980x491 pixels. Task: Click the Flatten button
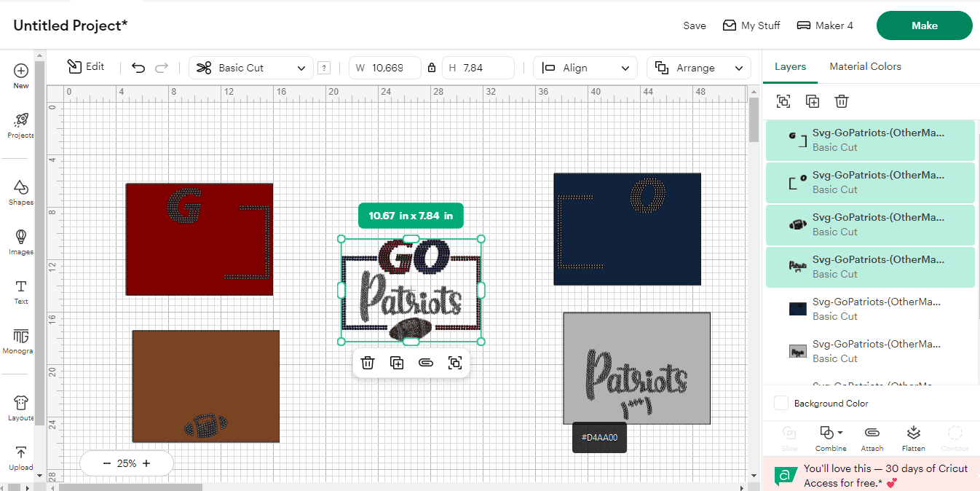914,439
